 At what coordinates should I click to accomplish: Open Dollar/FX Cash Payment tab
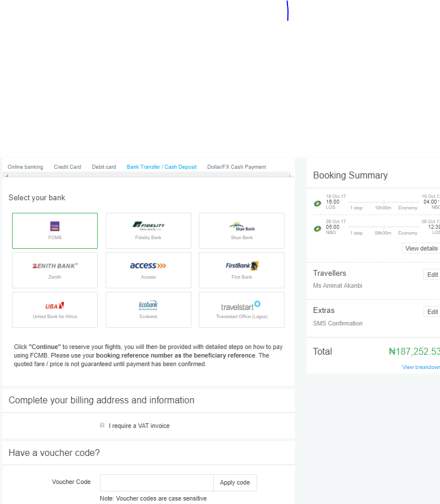(x=237, y=167)
